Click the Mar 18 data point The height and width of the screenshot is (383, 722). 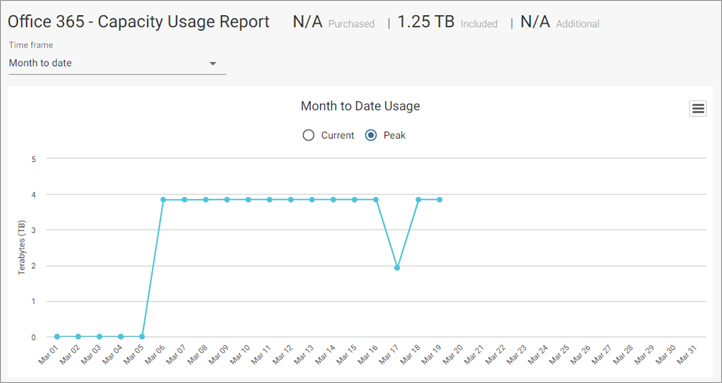coord(418,200)
